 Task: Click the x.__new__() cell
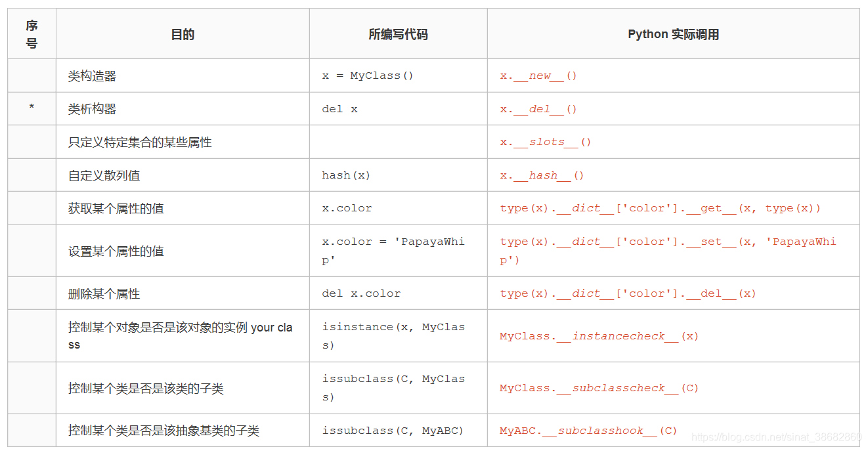click(x=673, y=75)
